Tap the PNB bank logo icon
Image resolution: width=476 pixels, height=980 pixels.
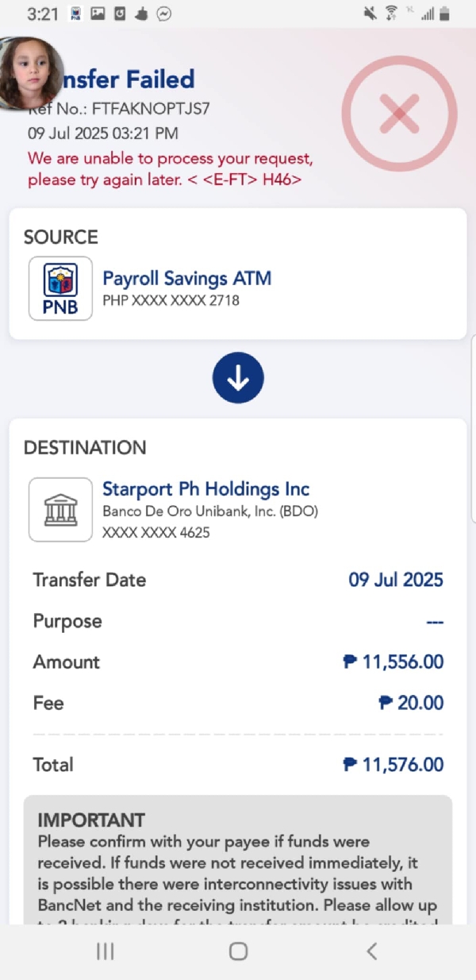click(60, 288)
